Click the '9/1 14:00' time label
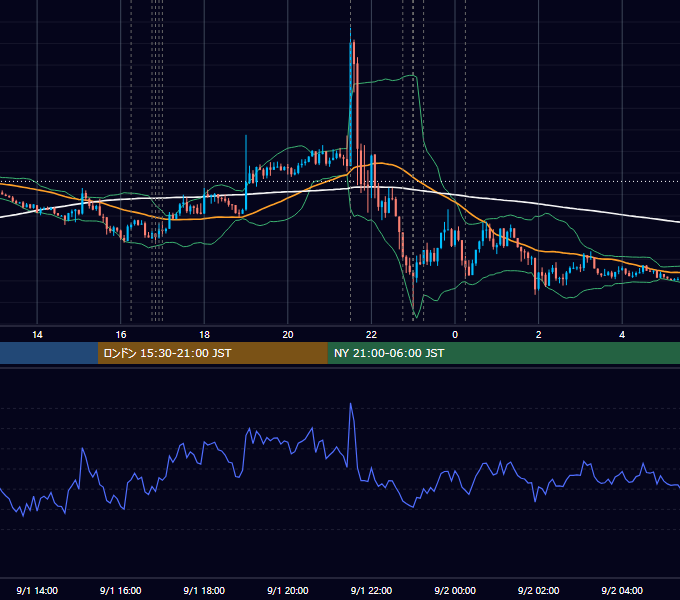This screenshot has height=600, width=680. point(37,590)
